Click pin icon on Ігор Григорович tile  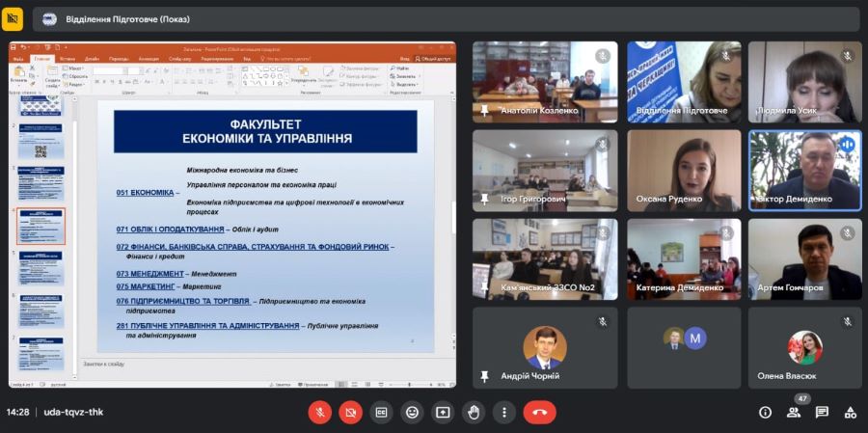[484, 199]
